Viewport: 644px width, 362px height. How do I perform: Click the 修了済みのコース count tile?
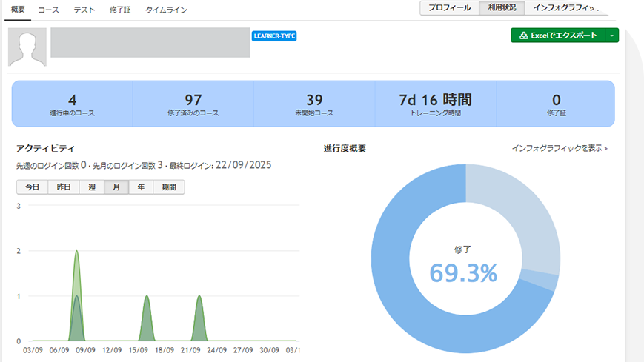(x=193, y=104)
